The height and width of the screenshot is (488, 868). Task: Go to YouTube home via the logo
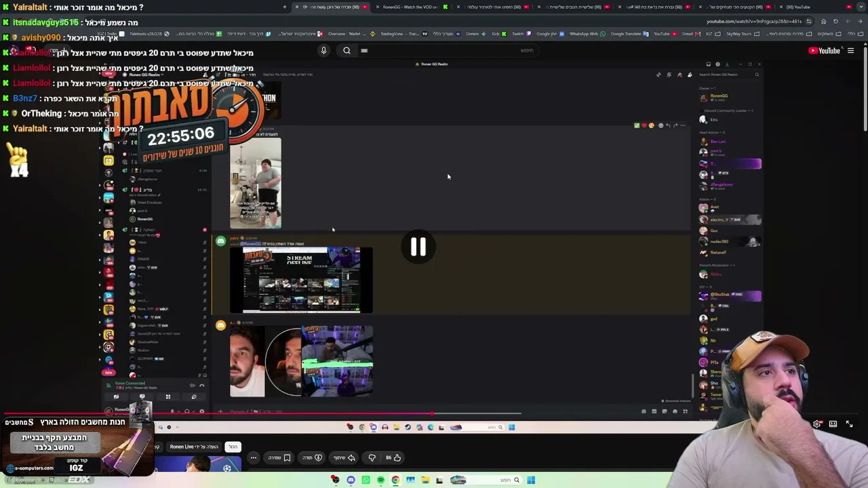(824, 51)
